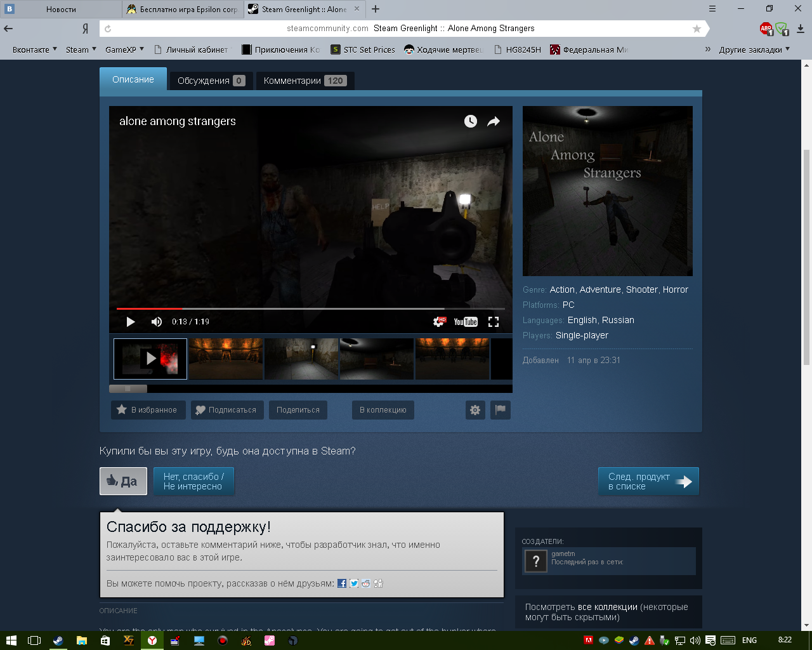Switch to the Комментарии tab
812x650 pixels.
[x=305, y=81]
